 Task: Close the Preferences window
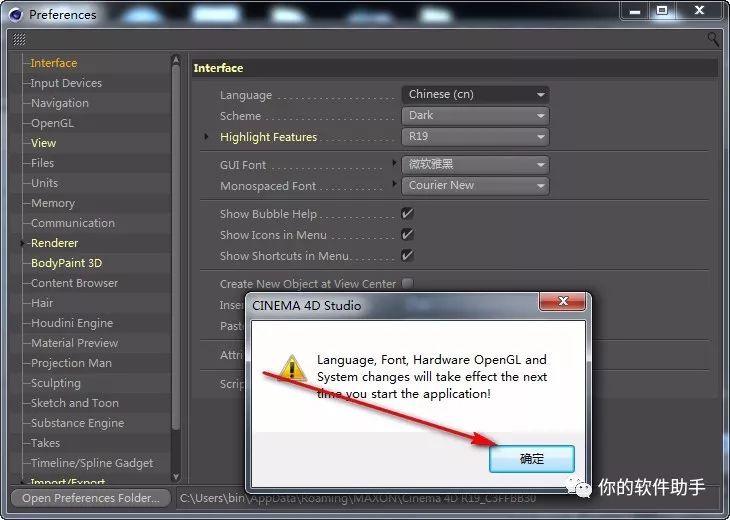(699, 11)
